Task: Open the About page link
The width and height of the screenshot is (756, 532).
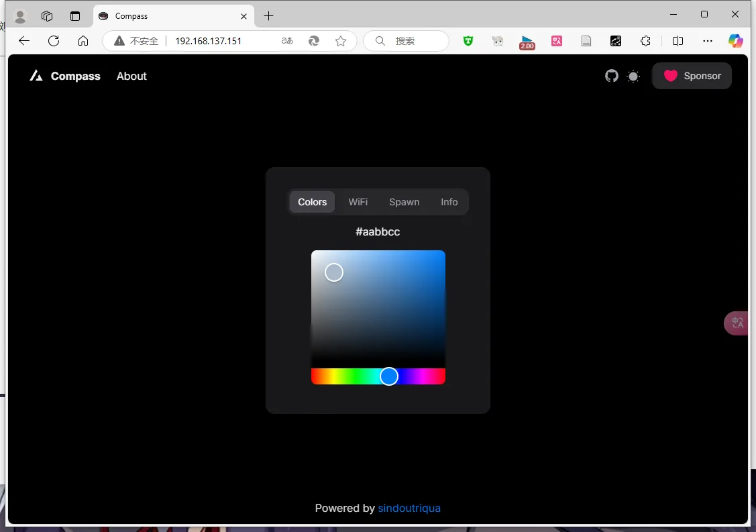Action: 131,76
